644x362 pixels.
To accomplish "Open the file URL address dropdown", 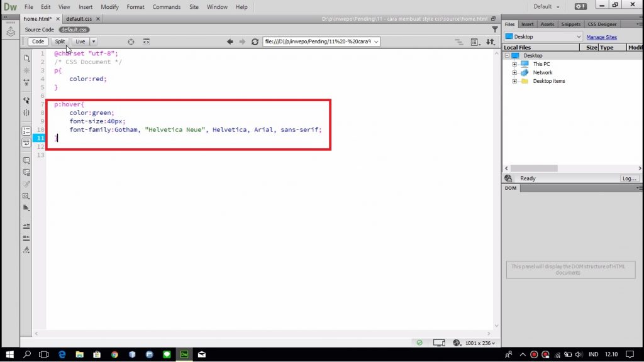I will tap(376, 41).
